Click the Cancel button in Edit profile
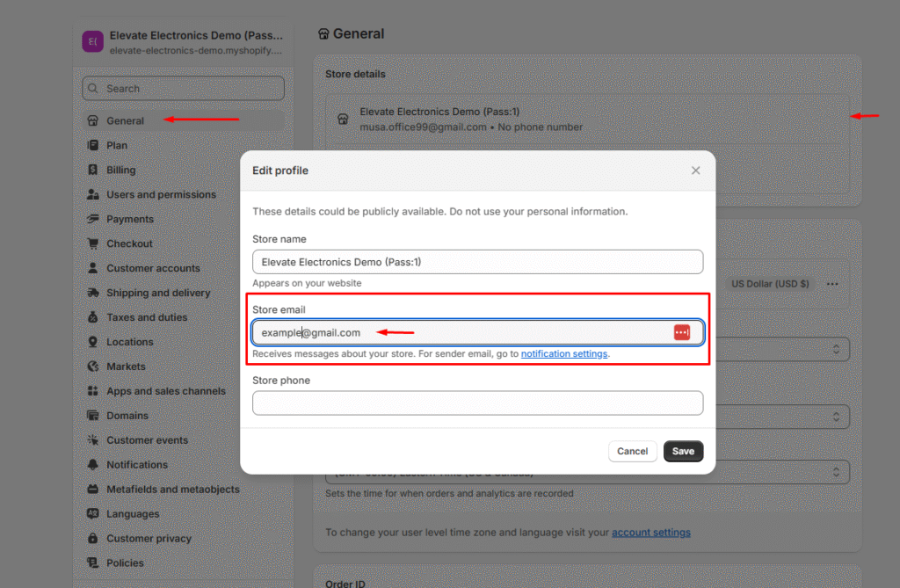The height and width of the screenshot is (588, 900). click(x=633, y=452)
